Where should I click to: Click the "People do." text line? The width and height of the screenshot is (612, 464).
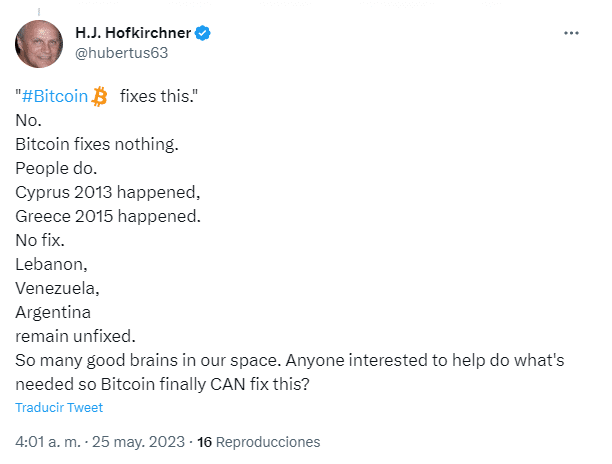56,169
